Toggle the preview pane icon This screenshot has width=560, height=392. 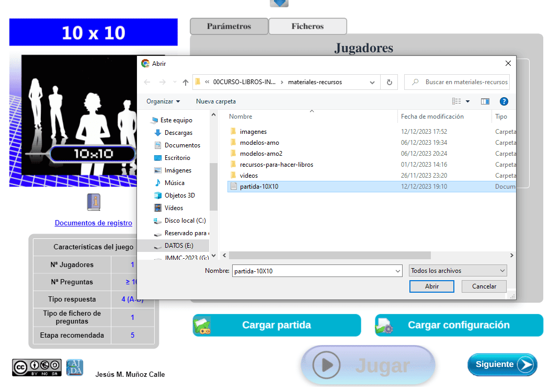pyautogui.click(x=485, y=101)
